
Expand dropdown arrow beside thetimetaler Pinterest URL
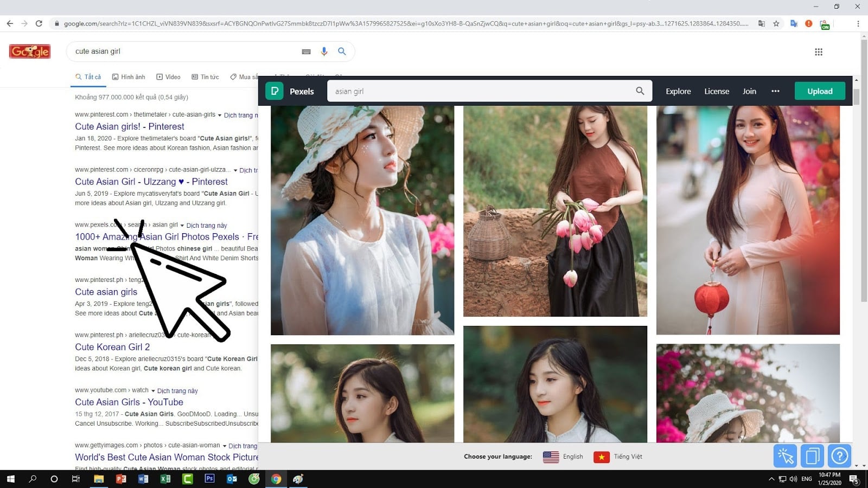[220, 115]
